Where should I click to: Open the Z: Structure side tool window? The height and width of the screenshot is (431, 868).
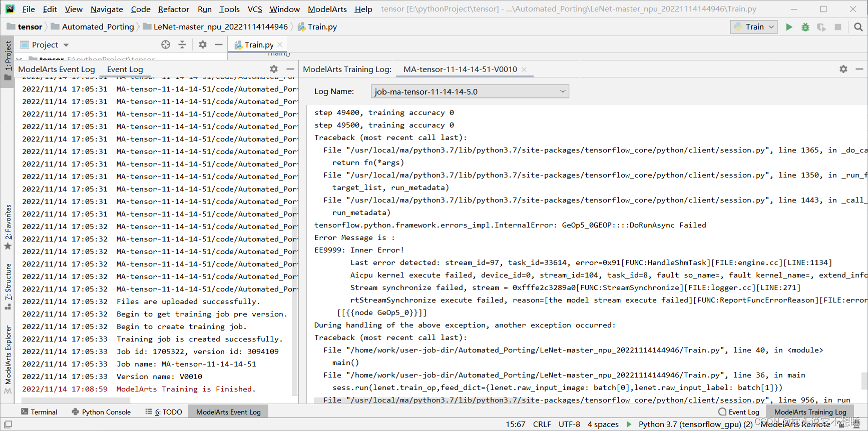(x=8, y=286)
